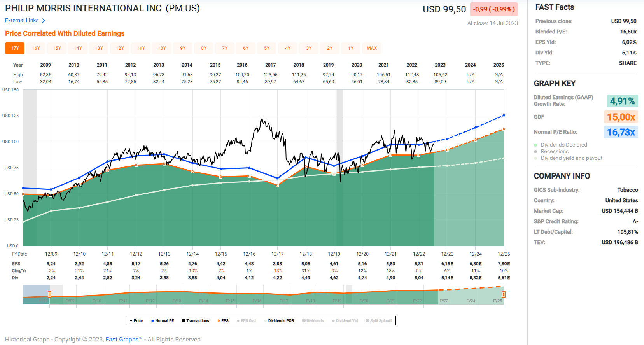Click the 12/22 dividend value 5,04
The height and width of the screenshot is (345, 644).
click(x=419, y=278)
